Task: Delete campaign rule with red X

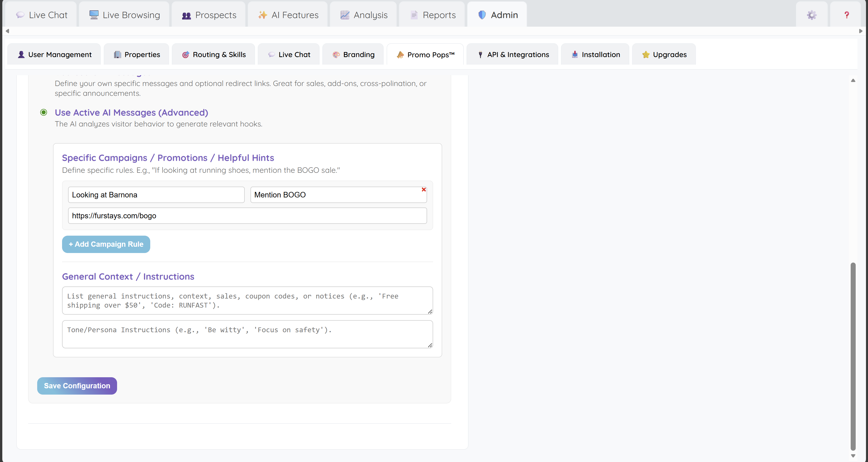Action: 424,190
